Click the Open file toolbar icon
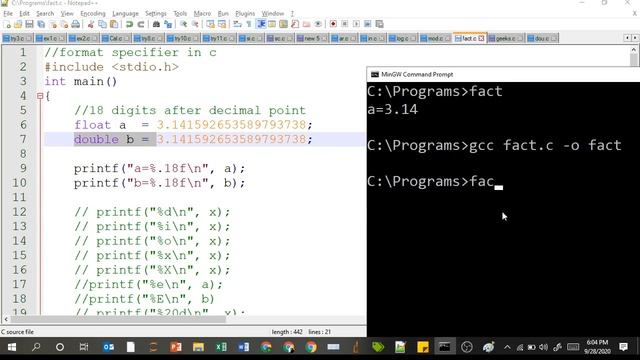 tap(18, 24)
